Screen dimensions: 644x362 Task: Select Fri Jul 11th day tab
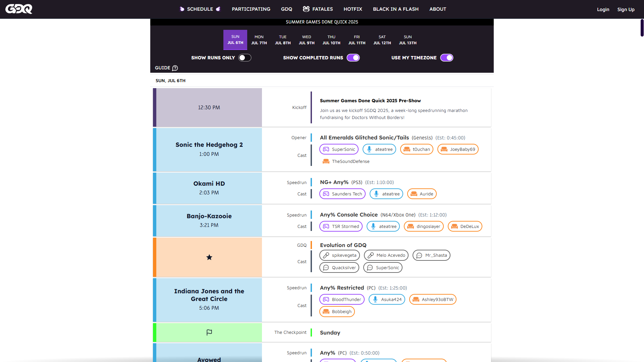click(x=357, y=40)
